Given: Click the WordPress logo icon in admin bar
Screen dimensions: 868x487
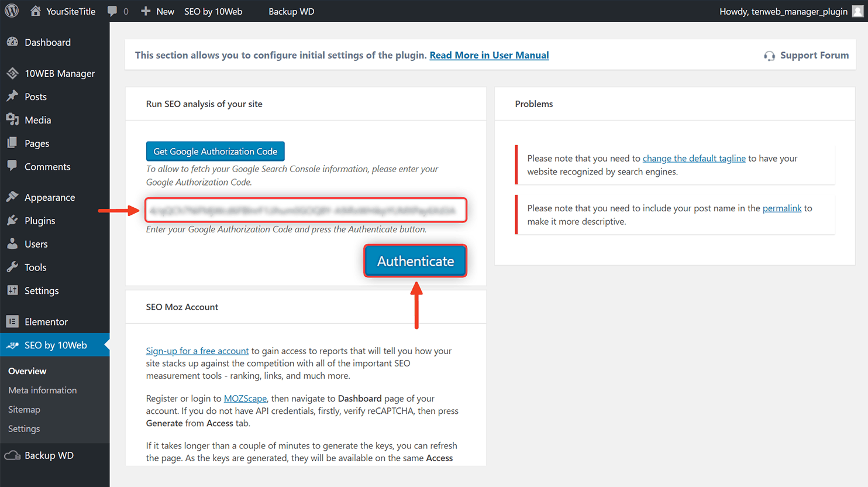Looking at the screenshot, I should (12, 11).
